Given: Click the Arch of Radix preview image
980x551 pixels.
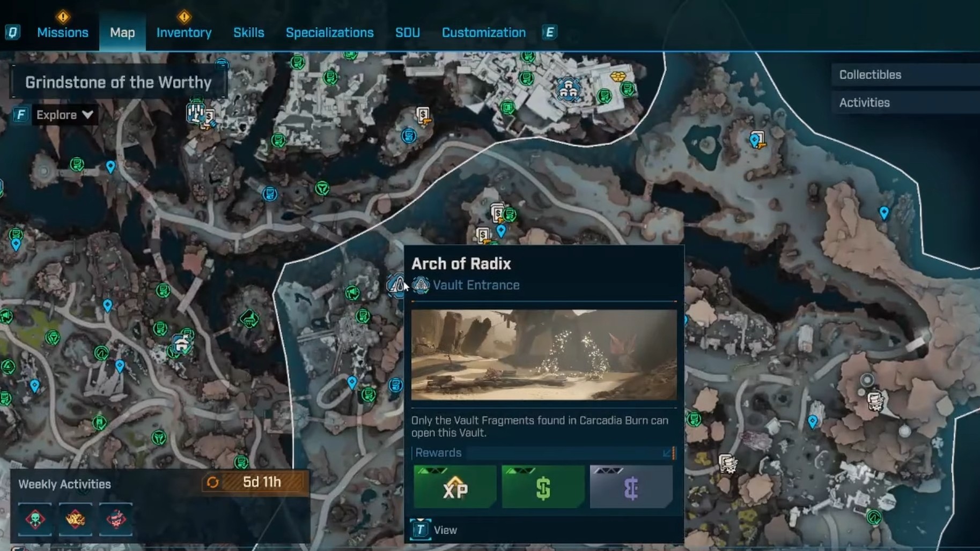Looking at the screenshot, I should point(543,354).
